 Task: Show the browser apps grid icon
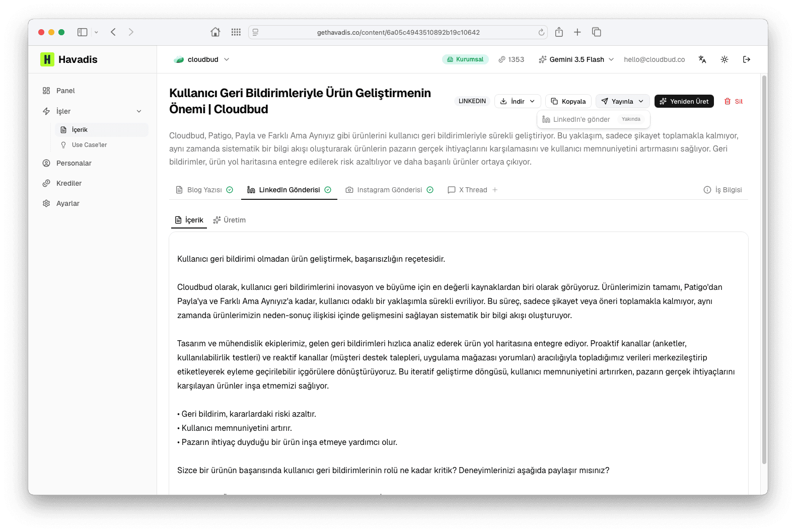pos(236,32)
